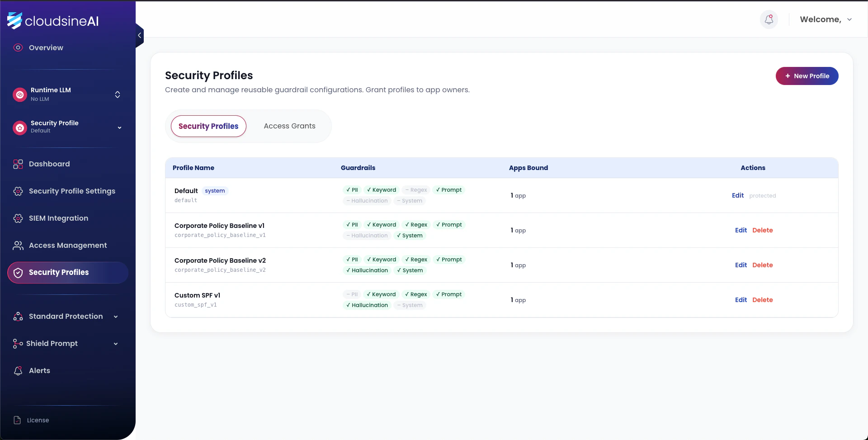Click the disabled PII chip in Custom SPF v1
The width and height of the screenshot is (868, 440).
(x=352, y=294)
